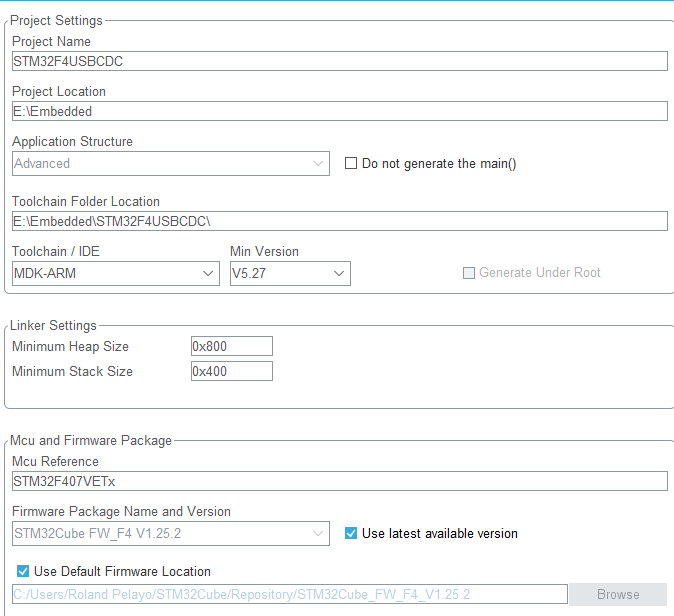674x616 pixels.
Task: Open the Min Version dropdown
Action: click(x=290, y=273)
